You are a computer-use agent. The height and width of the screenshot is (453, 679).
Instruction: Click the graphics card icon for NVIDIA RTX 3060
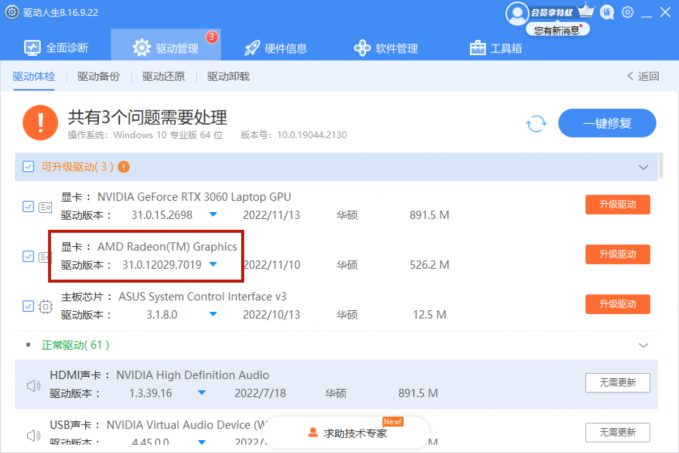point(45,207)
